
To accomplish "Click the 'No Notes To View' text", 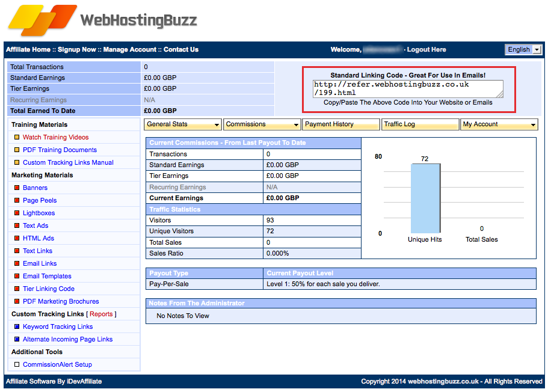I will [x=183, y=316].
